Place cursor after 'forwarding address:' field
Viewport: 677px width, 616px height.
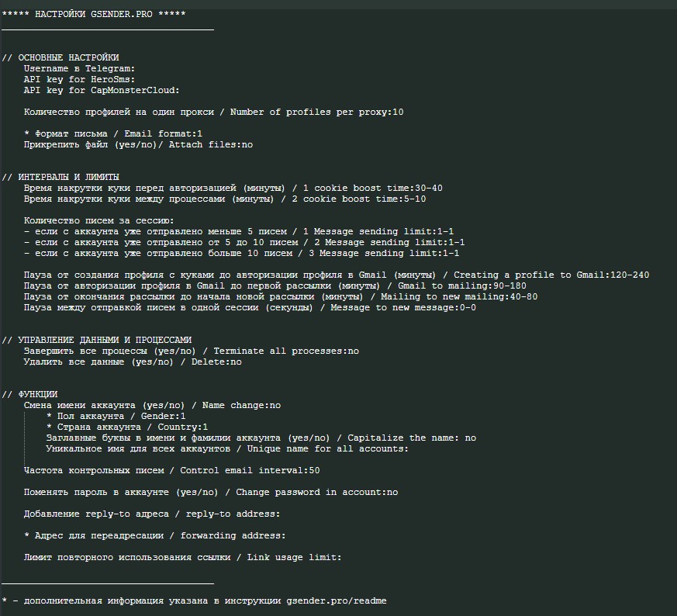(x=287, y=535)
